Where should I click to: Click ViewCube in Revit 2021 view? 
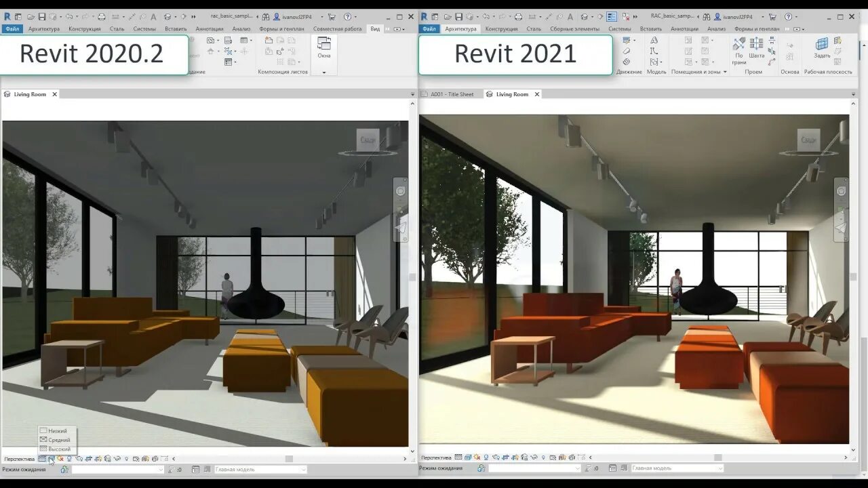808,140
